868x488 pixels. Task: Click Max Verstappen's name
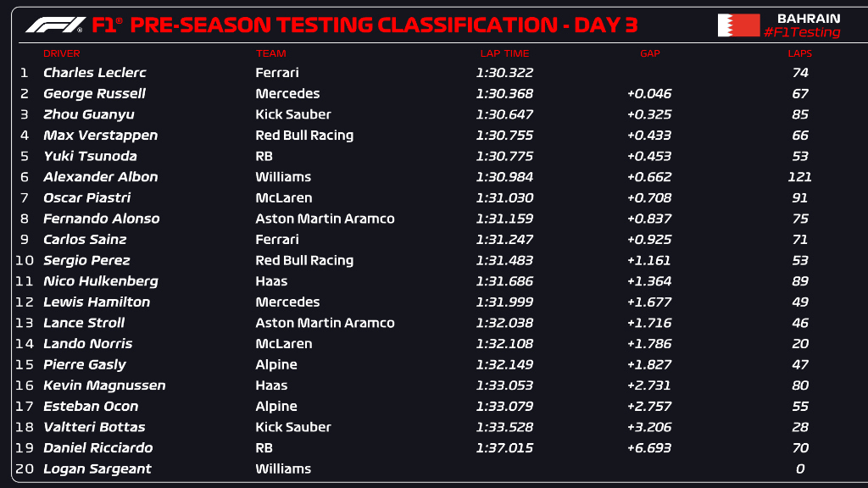pyautogui.click(x=100, y=135)
